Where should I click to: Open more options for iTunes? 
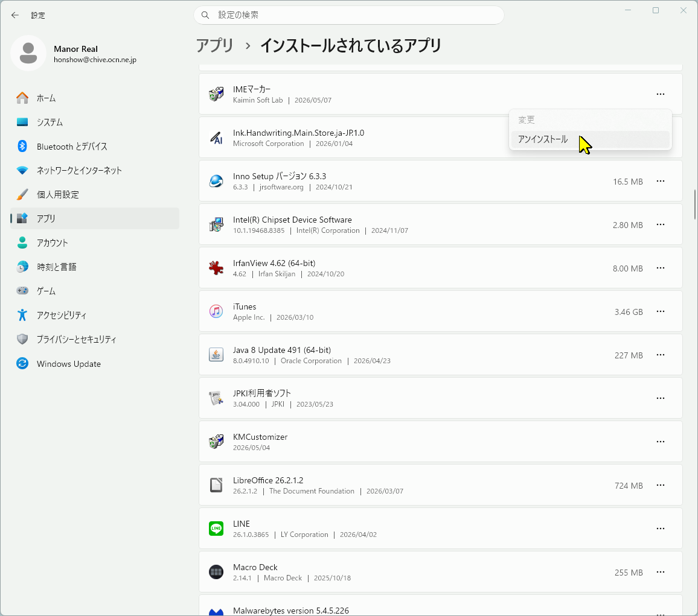[661, 311]
